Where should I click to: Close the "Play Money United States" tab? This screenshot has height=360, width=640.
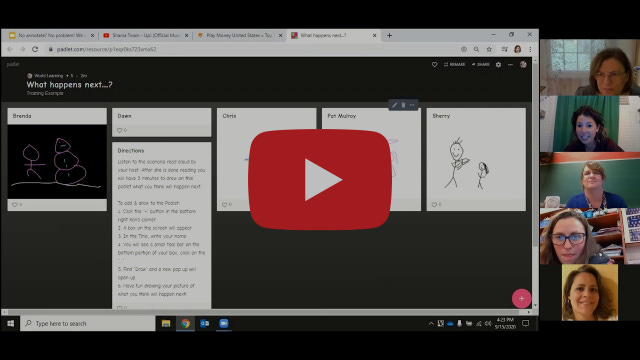tap(280, 36)
